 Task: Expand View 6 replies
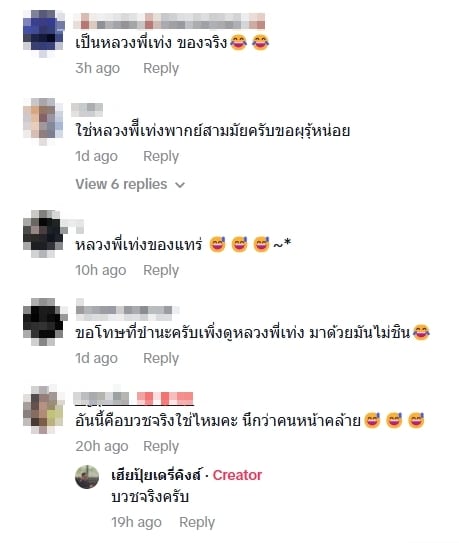point(130,184)
